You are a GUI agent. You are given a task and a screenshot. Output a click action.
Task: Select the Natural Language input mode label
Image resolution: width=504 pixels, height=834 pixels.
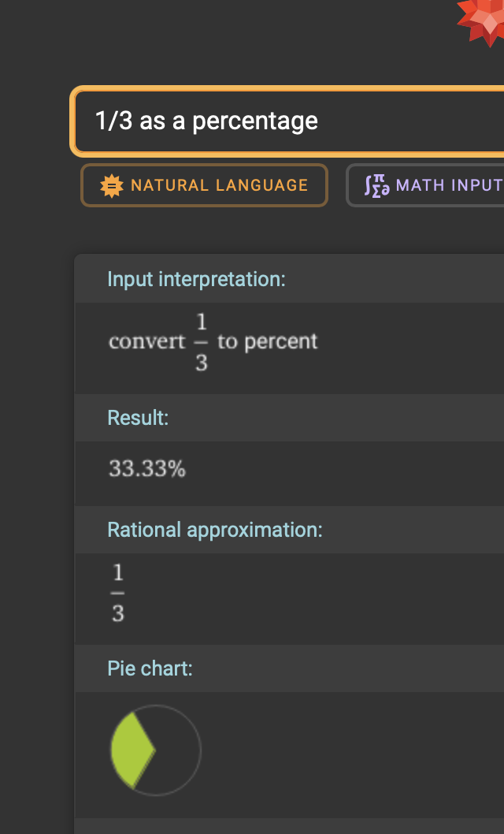[x=219, y=185]
